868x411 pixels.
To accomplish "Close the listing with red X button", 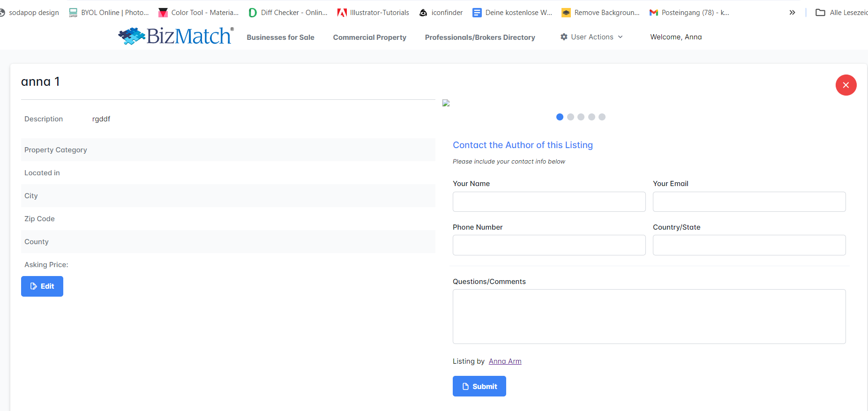I will pos(846,85).
